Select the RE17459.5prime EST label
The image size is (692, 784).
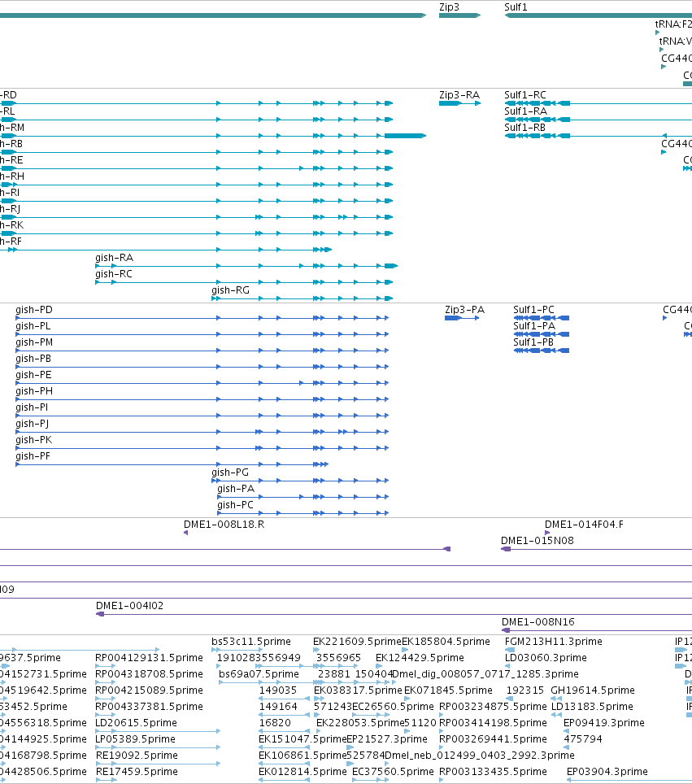click(137, 772)
